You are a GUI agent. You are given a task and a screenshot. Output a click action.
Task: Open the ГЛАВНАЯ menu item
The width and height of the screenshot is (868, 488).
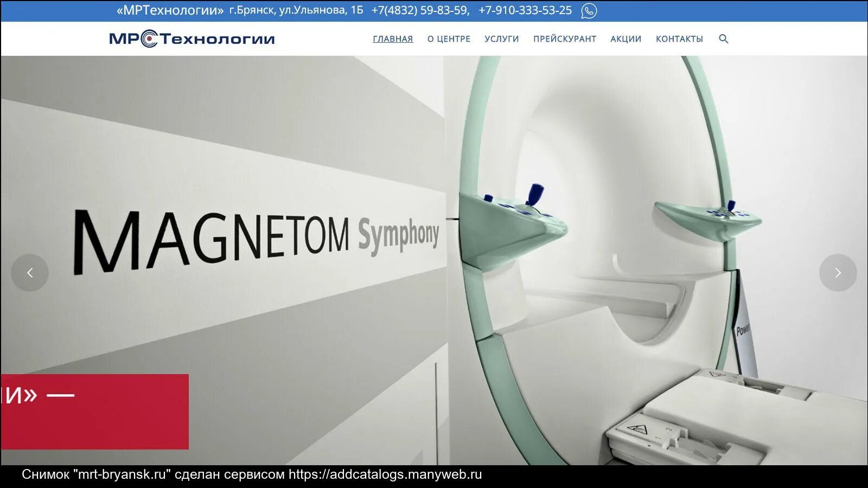click(x=393, y=39)
